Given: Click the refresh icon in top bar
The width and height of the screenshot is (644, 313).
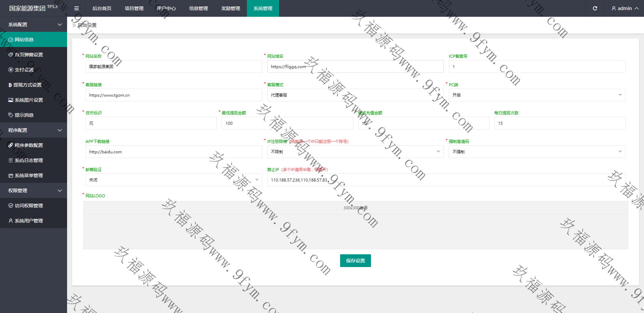Looking at the screenshot, I should click(x=595, y=8).
